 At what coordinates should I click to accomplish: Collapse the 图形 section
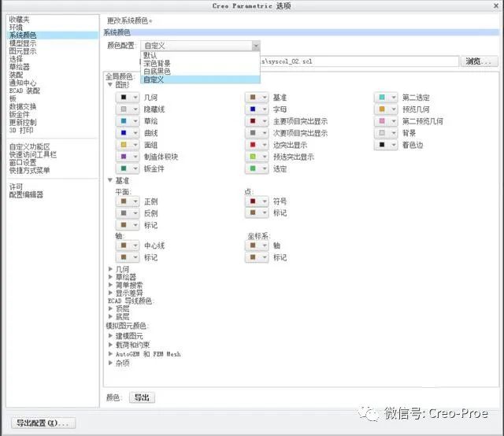(110, 84)
